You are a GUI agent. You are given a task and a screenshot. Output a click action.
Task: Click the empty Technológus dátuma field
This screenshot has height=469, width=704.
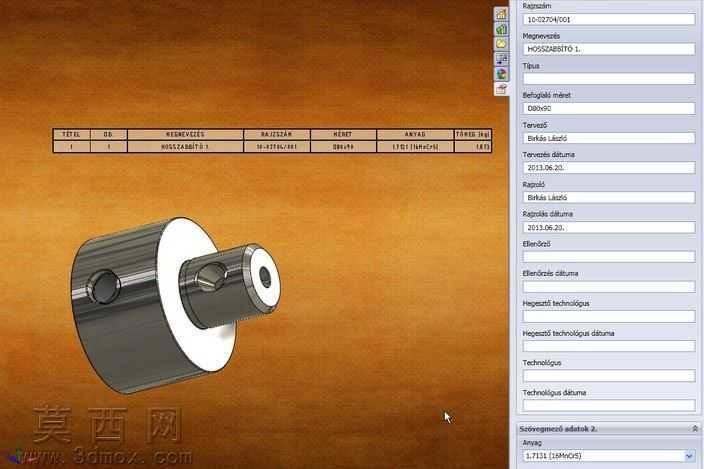tap(609, 405)
